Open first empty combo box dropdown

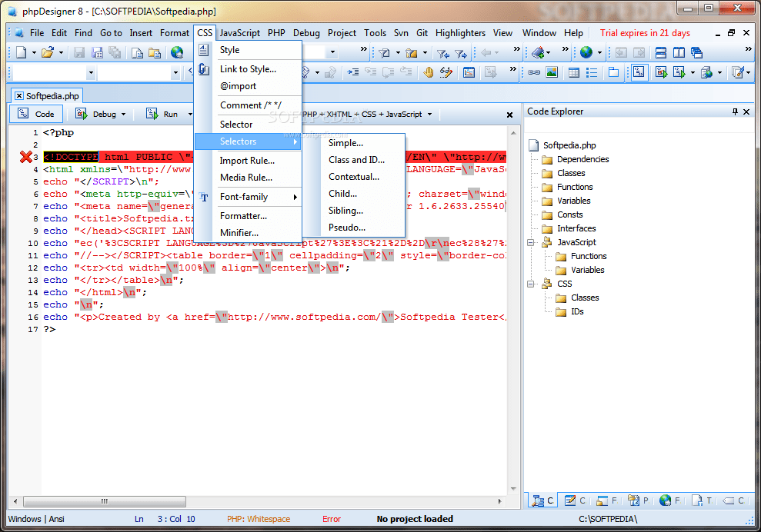(91, 73)
